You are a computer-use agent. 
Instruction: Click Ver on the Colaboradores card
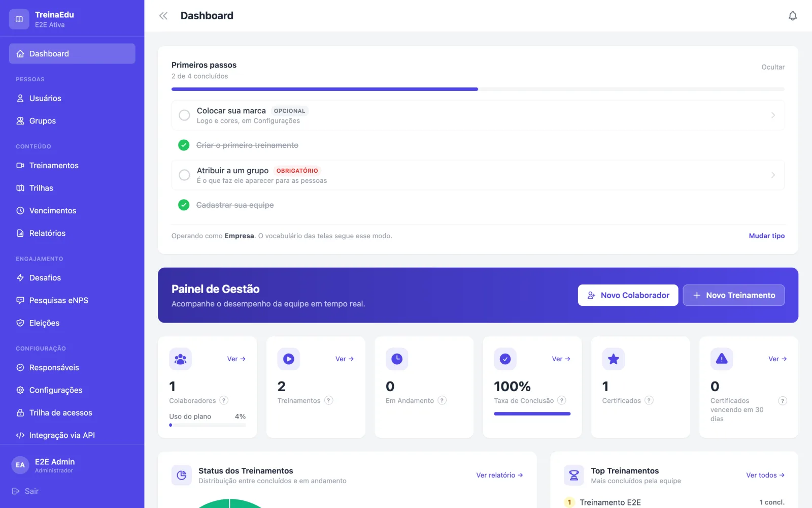236,359
